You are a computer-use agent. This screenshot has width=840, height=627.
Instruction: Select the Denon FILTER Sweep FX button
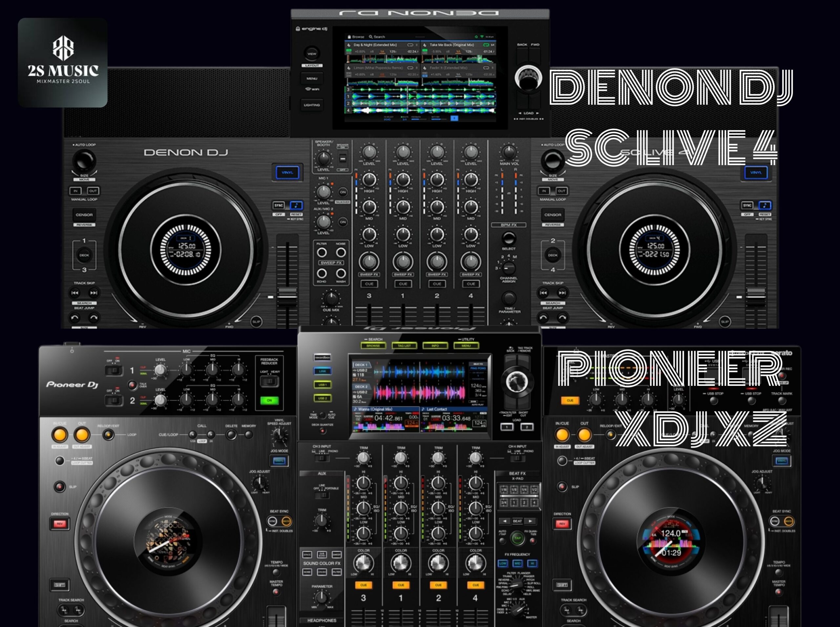coord(322,252)
